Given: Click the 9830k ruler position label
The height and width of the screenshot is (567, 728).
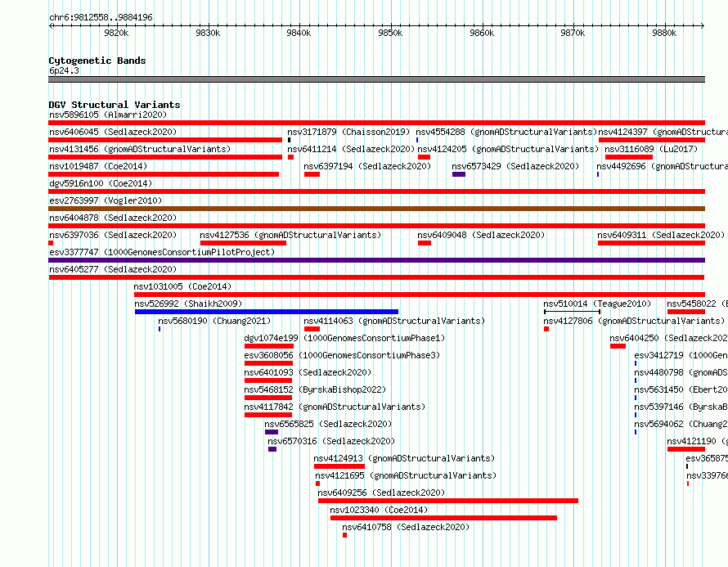Looking at the screenshot, I should [208, 33].
